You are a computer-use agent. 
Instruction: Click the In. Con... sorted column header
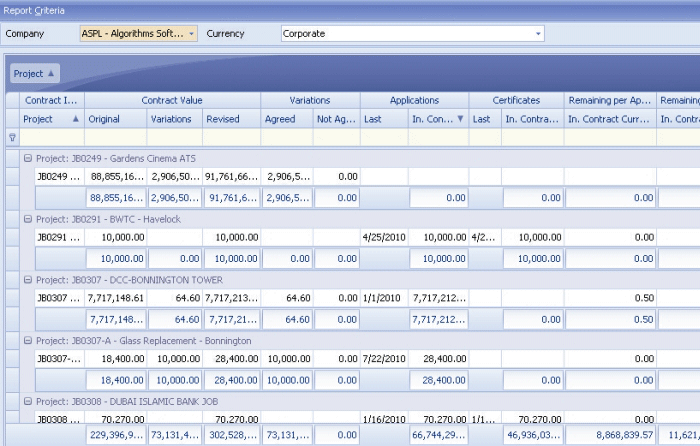coord(438,119)
